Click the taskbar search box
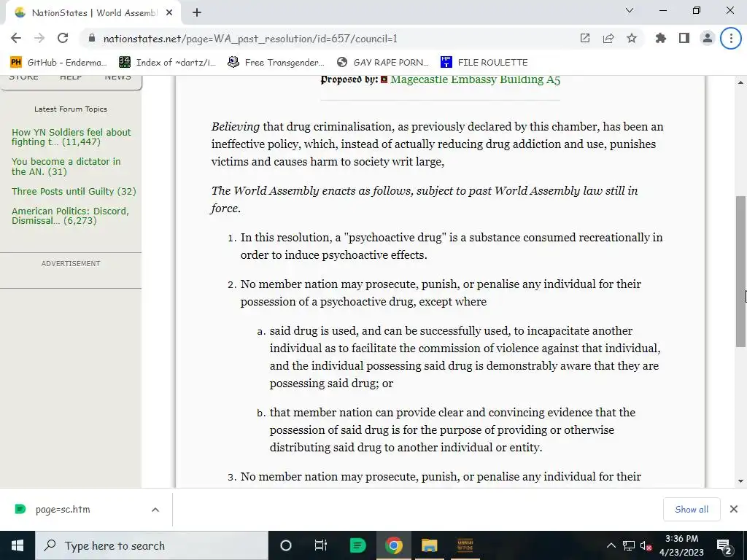 coord(152,545)
